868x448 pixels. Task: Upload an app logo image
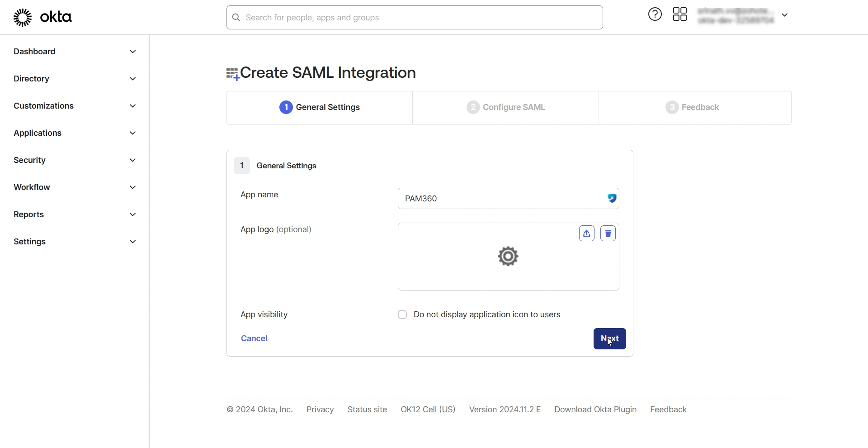586,234
